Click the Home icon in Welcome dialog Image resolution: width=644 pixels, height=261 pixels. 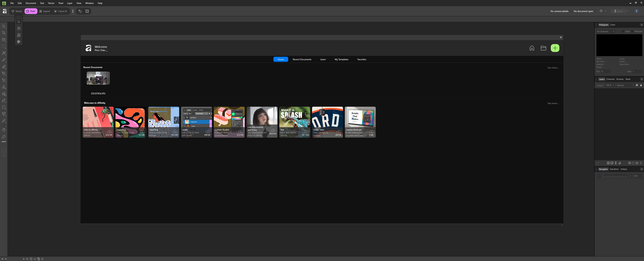tap(532, 48)
